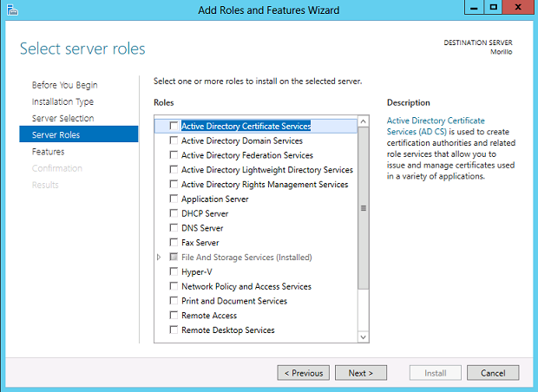Image resolution: width=538 pixels, height=392 pixels.
Task: Go to the Features step
Action: 48,152
